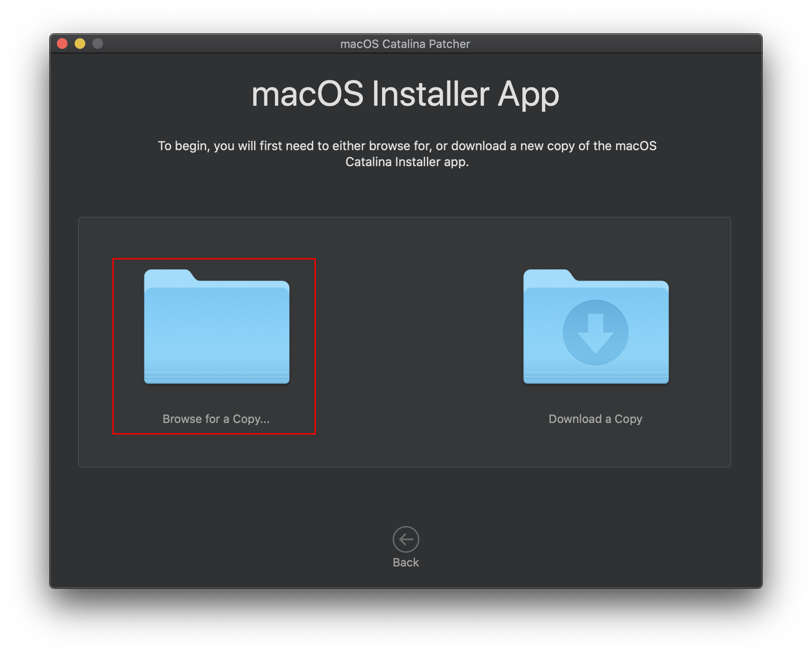
Task: Click the Browse for a Copy label
Action: (x=216, y=419)
